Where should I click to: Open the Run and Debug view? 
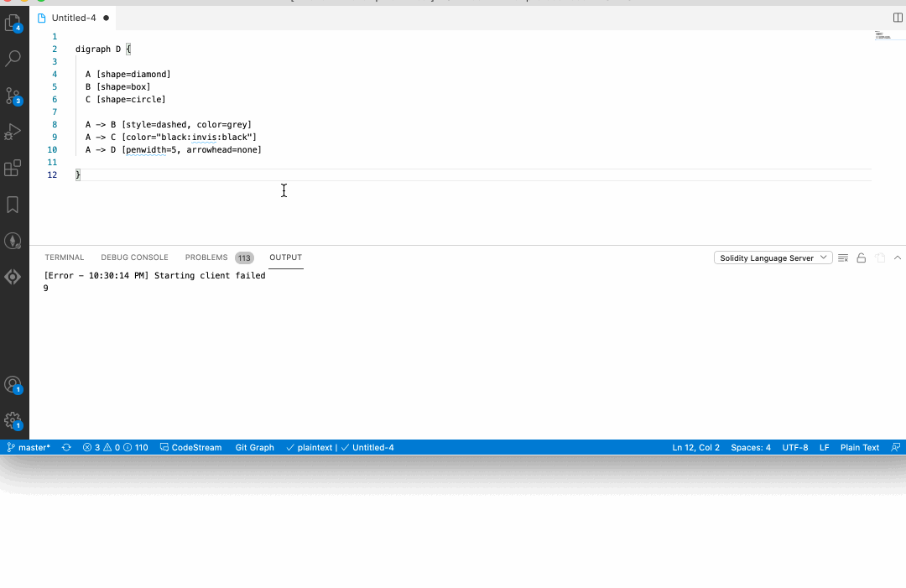pos(14,133)
